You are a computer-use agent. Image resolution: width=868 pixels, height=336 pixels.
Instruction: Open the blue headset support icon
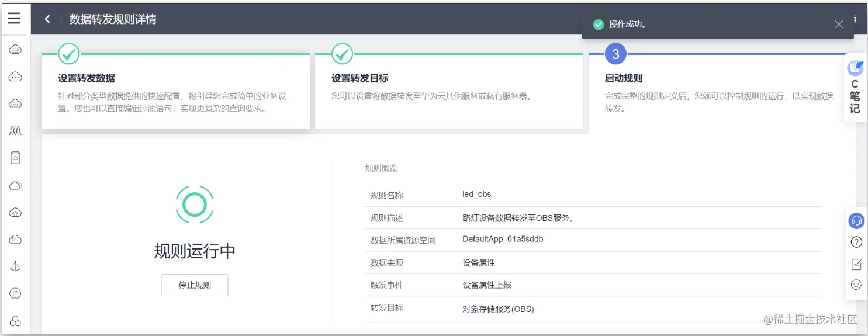856,221
